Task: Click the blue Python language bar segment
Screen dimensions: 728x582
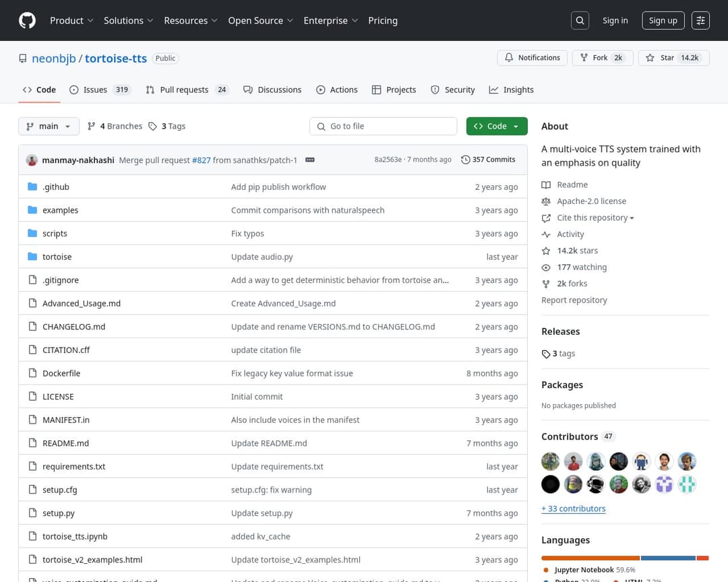Action: 668,558
